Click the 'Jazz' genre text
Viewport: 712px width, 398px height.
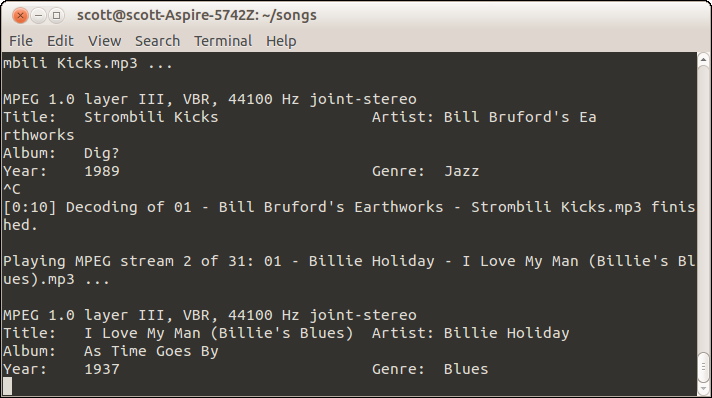coord(461,171)
